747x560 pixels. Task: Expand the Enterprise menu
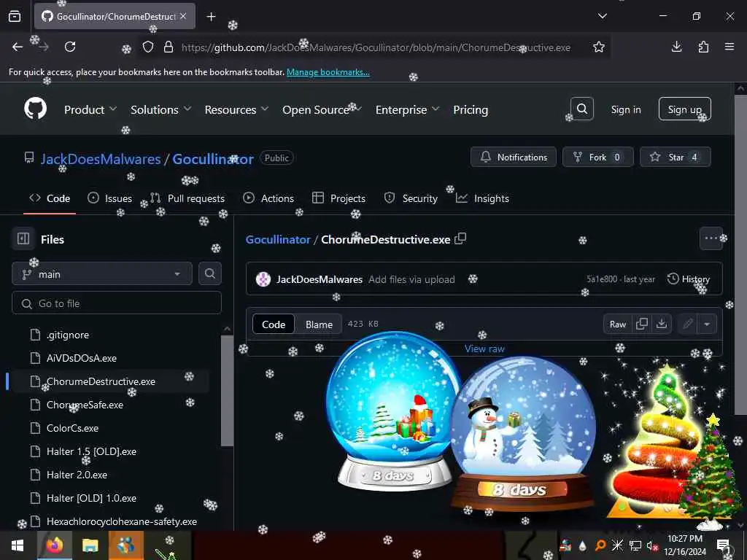(x=407, y=109)
